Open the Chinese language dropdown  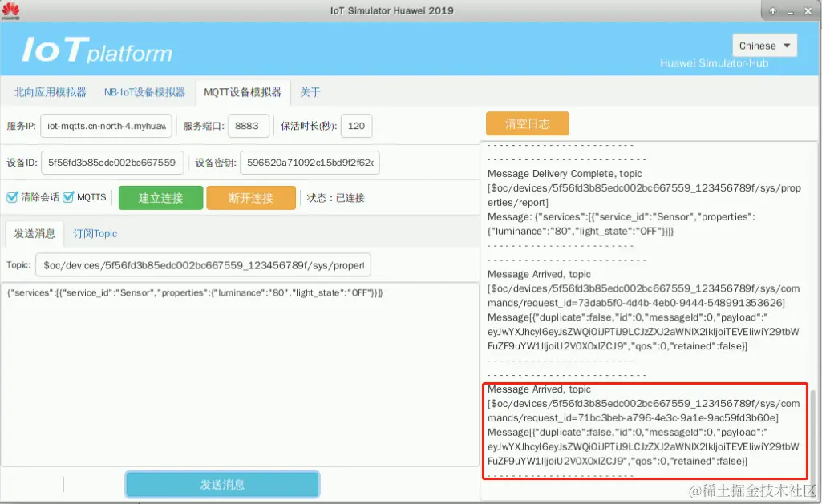pyautogui.click(x=764, y=46)
